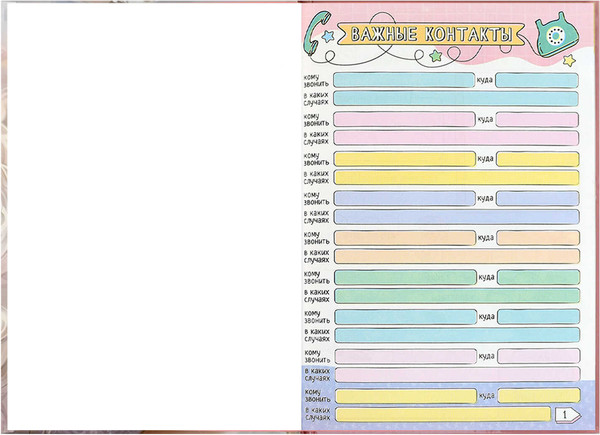Click the bottom yellow 'кому звонить' field

tap(403, 395)
